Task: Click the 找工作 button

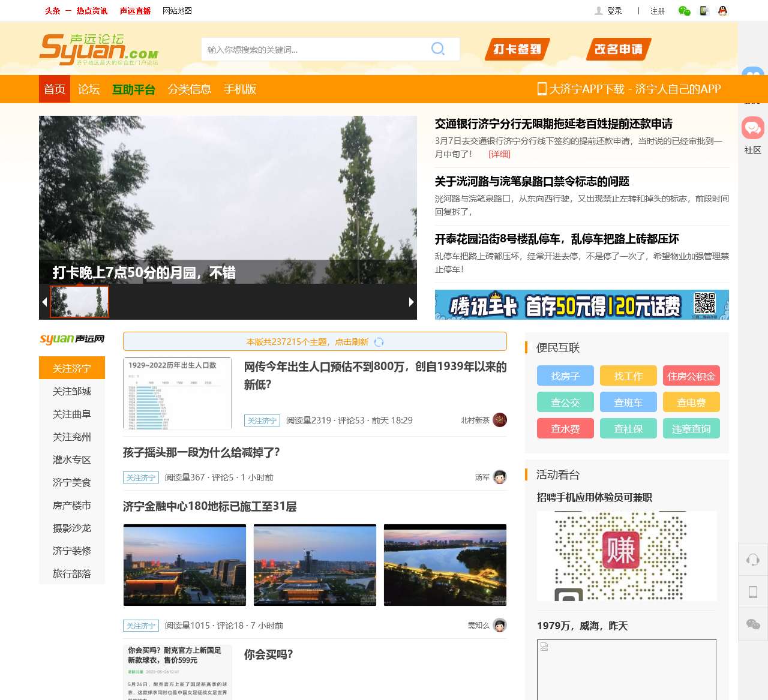Action: [x=628, y=376]
